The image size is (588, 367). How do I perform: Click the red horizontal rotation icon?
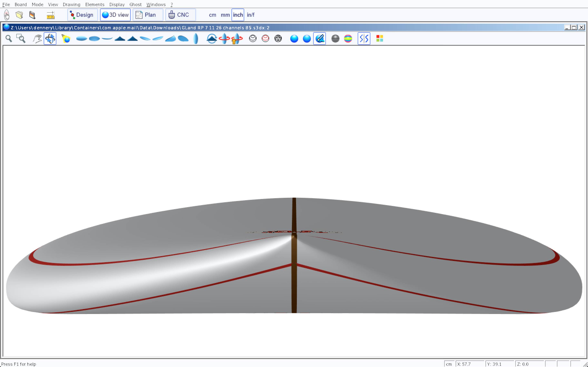click(224, 39)
